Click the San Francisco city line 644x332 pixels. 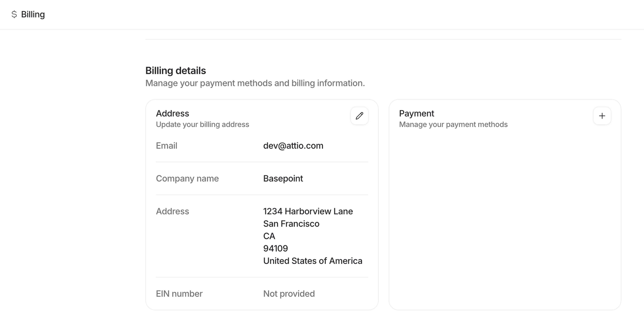[x=291, y=224]
